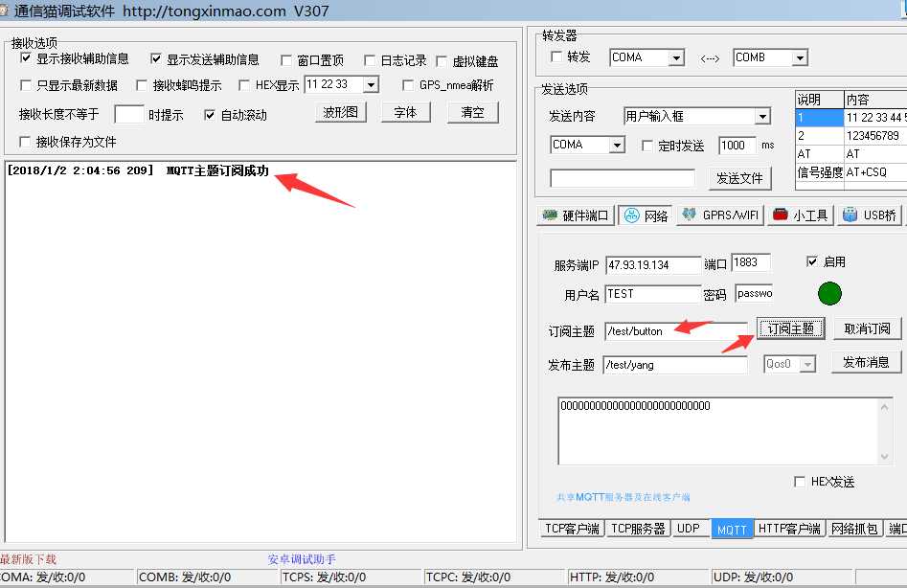Click the message text area with zeros

coord(718,431)
